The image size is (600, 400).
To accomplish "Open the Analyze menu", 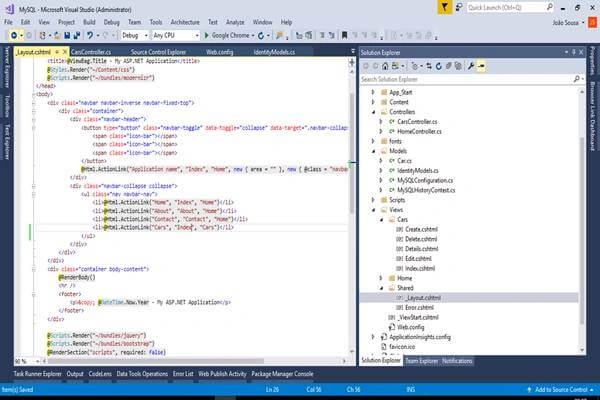I will [x=235, y=22].
